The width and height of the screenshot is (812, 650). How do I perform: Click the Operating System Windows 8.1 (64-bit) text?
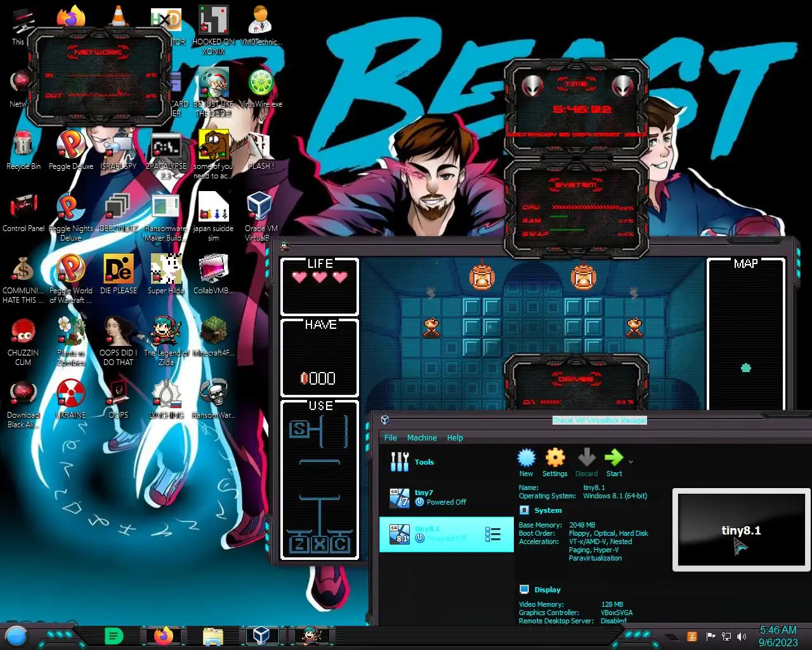pyautogui.click(x=615, y=496)
